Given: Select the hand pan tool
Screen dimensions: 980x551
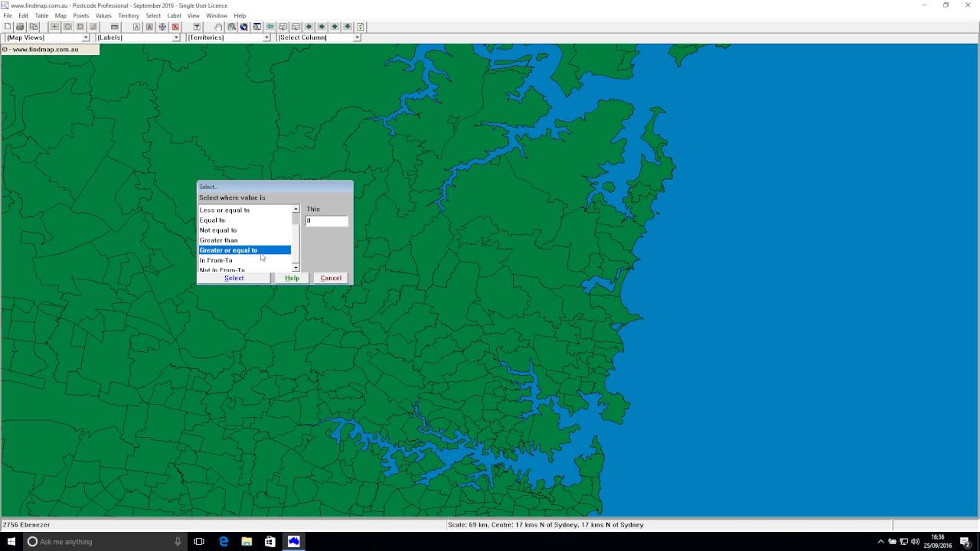Looking at the screenshot, I should 218,27.
